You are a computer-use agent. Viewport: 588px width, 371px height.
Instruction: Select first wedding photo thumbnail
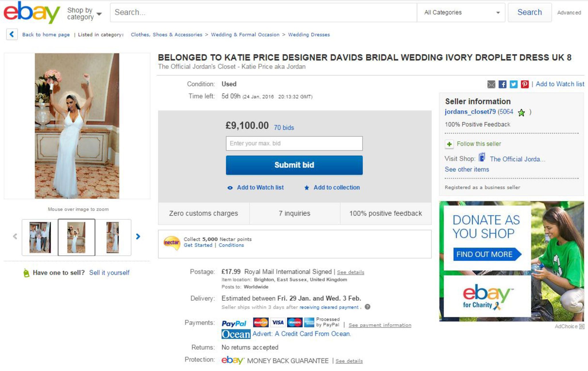[x=40, y=237]
